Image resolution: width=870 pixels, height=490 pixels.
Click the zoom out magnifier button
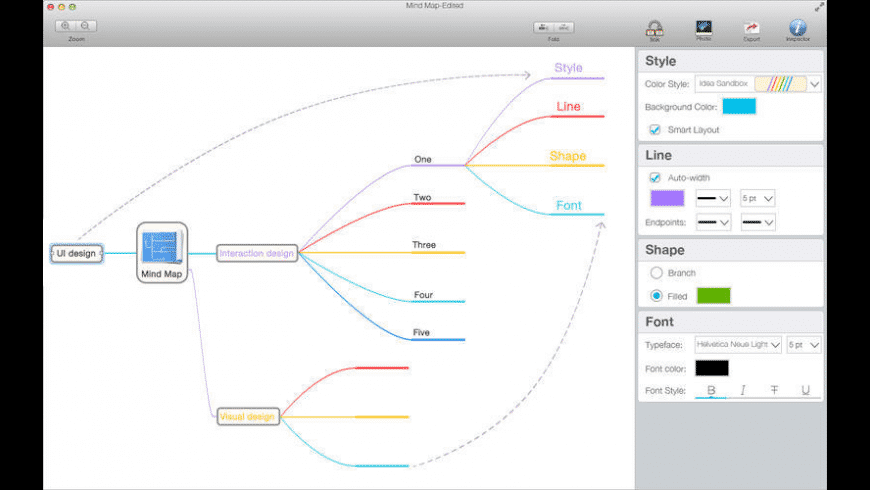[85, 26]
